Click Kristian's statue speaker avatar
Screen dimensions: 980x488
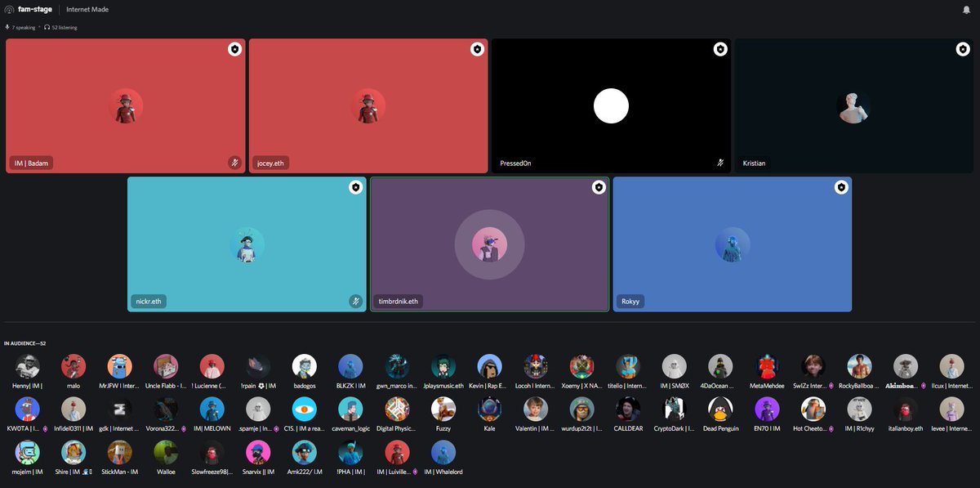coord(853,106)
